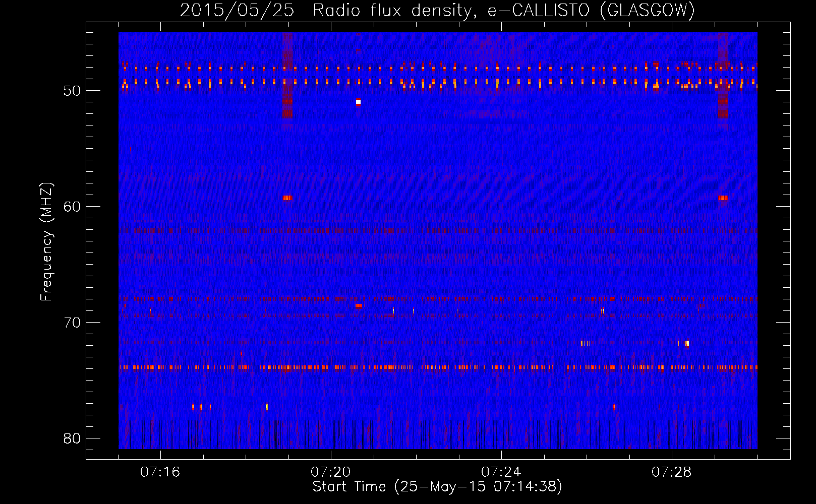
Task: Click the yellow spot near 77 MHz at 07:18
Action: [267, 407]
